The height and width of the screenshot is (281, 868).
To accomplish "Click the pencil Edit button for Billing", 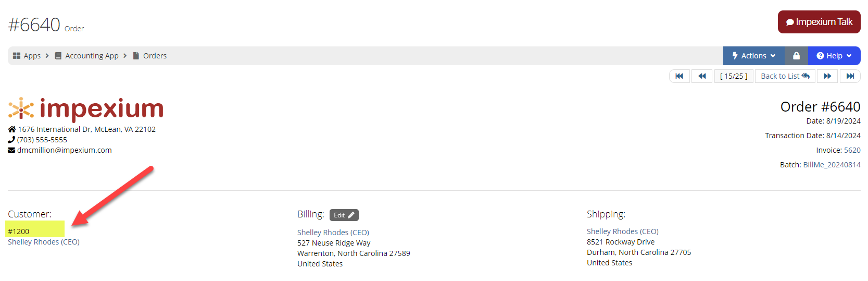I will (344, 215).
